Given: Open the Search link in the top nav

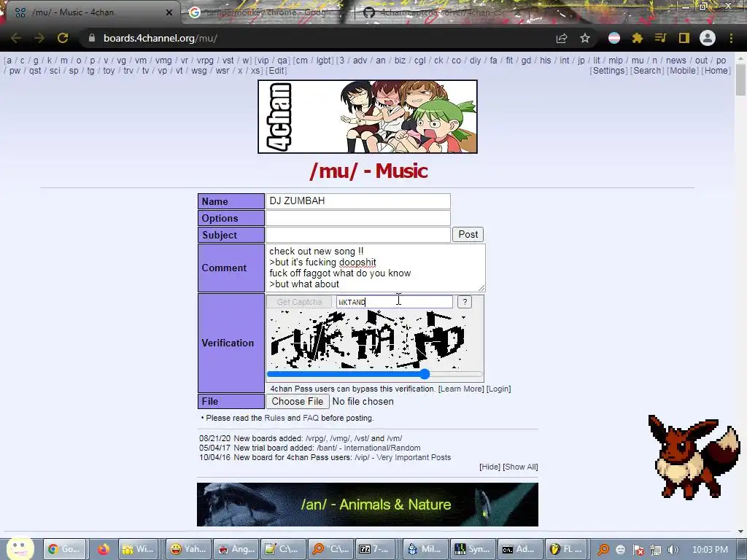Looking at the screenshot, I should (648, 71).
